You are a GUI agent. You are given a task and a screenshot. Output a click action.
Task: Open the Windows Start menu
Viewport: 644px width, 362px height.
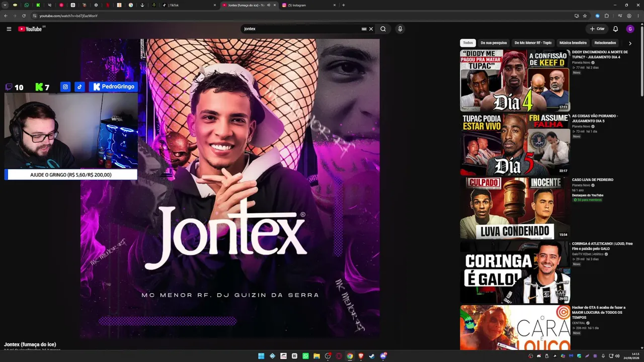pyautogui.click(x=261, y=356)
